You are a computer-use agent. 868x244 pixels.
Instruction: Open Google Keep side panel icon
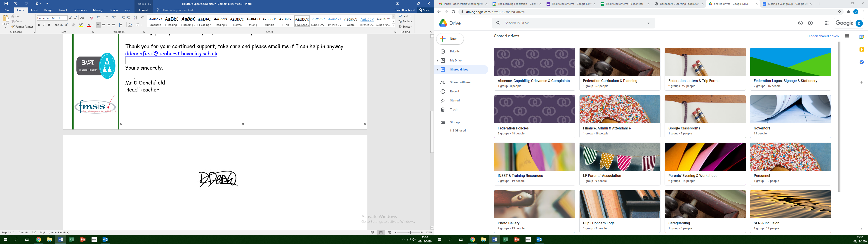click(x=862, y=49)
